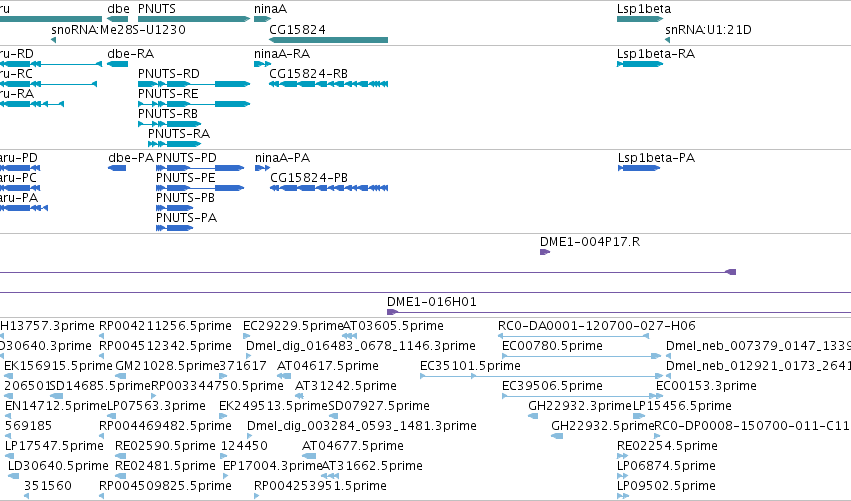Click the DME1-016H01 clone label

pyautogui.click(x=431, y=302)
